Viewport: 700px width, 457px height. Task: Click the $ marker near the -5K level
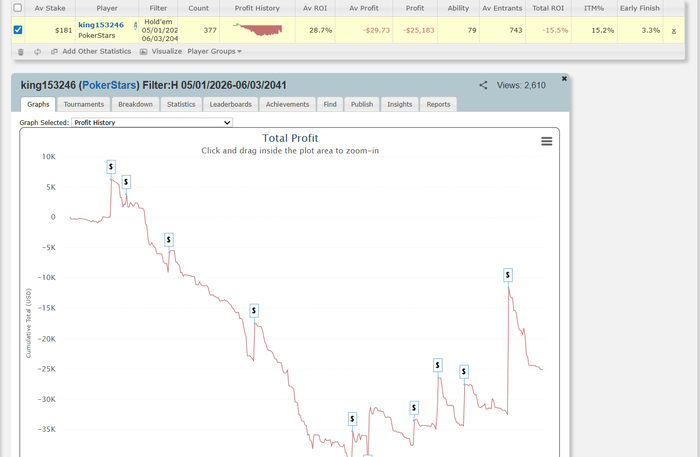click(169, 240)
